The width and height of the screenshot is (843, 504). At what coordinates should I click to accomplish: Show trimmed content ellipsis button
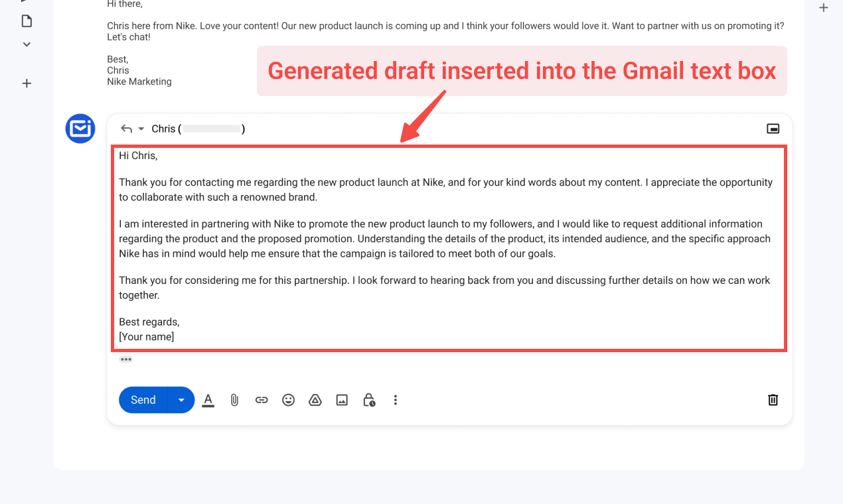coord(126,359)
